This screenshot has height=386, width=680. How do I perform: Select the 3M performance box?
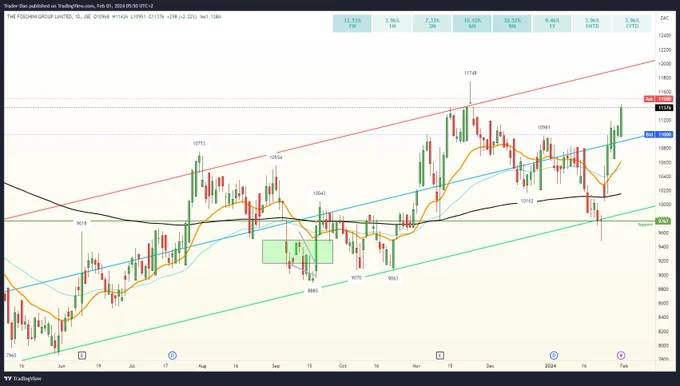pyautogui.click(x=432, y=23)
